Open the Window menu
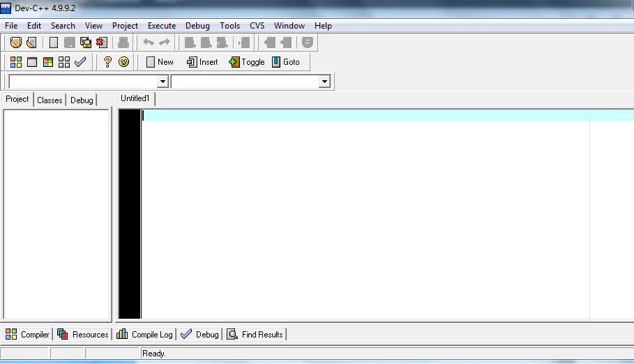Viewport: 634px width, 364px height. (x=289, y=26)
